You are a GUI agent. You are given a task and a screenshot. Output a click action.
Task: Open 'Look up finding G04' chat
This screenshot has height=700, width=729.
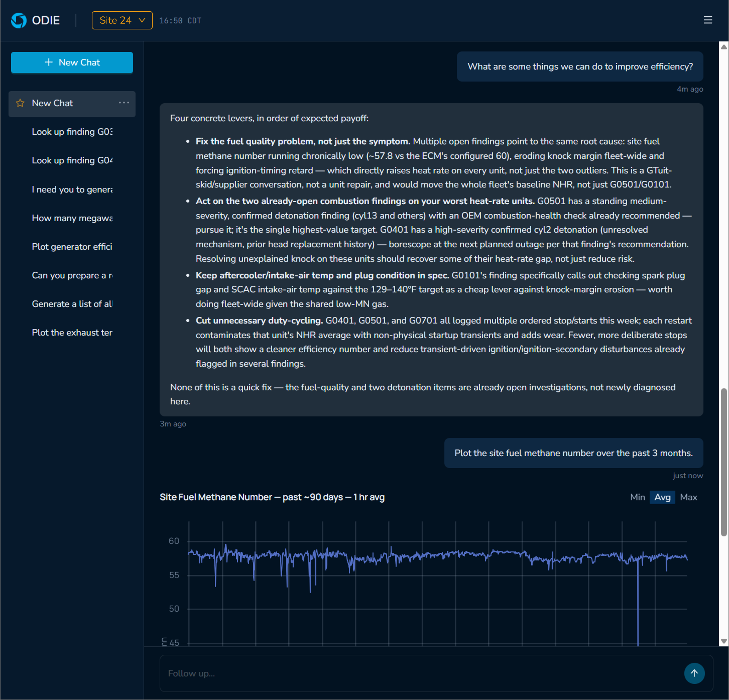coord(72,160)
